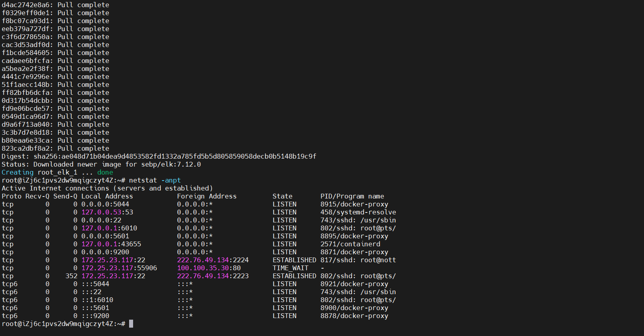Click '823ca2dbf8a2' layer ID
This screenshot has height=336, width=644.
26,148
